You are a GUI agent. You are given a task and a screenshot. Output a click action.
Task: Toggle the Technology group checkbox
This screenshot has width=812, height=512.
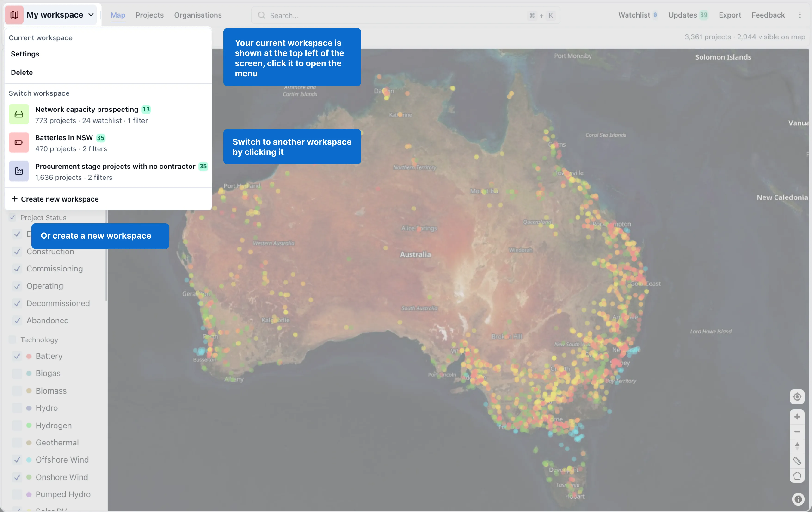[x=12, y=340]
